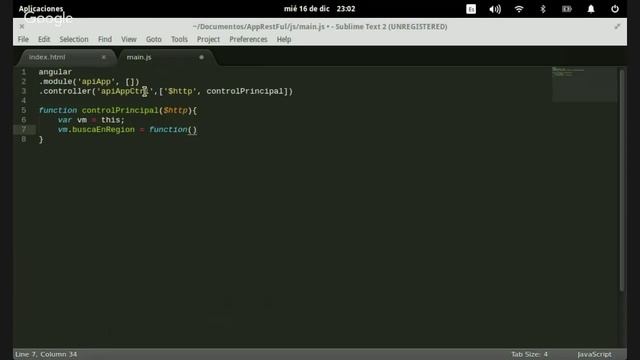Open the Project menu

(x=208, y=39)
